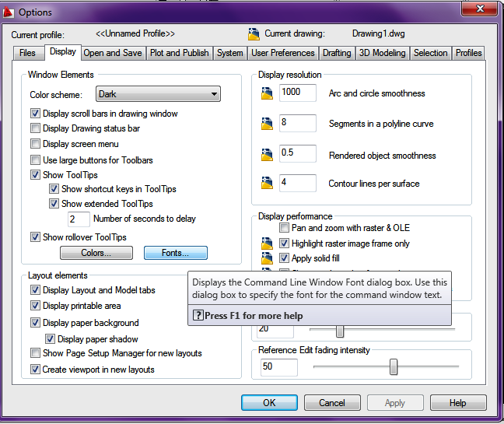Switch to the Selection tab
Image resolution: width=504 pixels, height=424 pixels.
[x=430, y=53]
